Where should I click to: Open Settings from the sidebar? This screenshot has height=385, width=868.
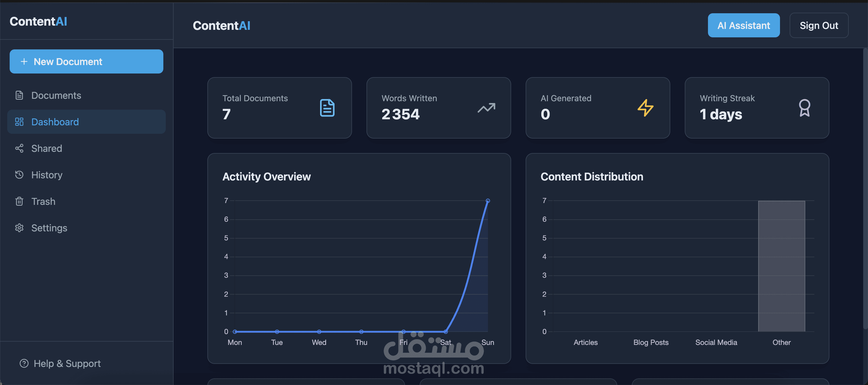[x=86, y=228]
